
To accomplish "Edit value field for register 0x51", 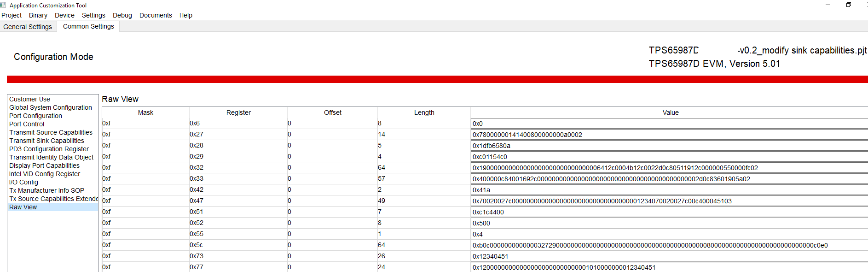I will 670,212.
